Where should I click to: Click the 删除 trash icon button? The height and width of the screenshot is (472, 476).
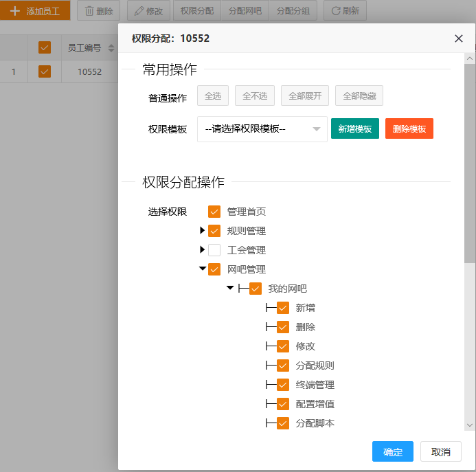[x=98, y=11]
